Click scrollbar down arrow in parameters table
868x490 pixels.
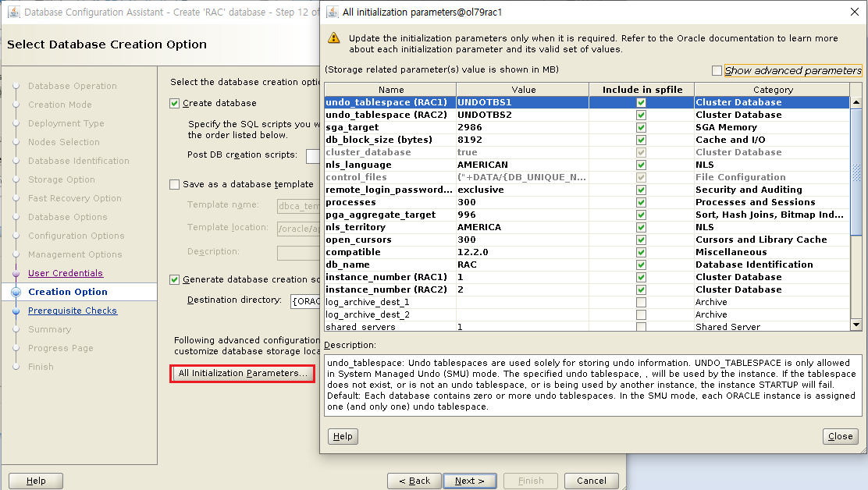pyautogui.click(x=856, y=325)
